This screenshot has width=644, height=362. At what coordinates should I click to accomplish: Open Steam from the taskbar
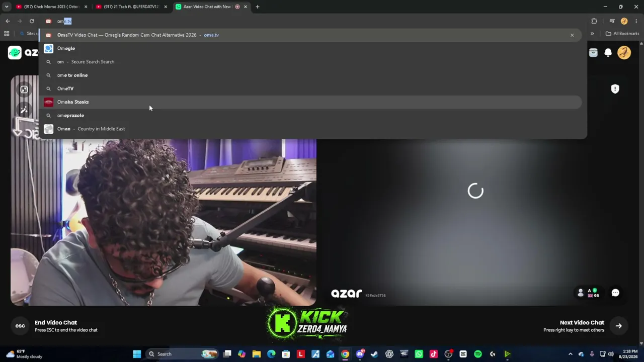374,354
